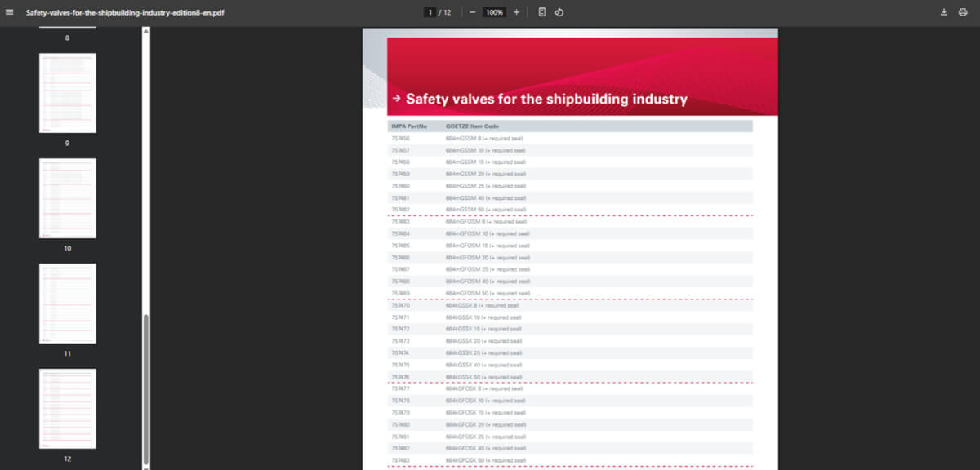
Task: Rotate the document counterclockwise
Action: (x=559, y=12)
